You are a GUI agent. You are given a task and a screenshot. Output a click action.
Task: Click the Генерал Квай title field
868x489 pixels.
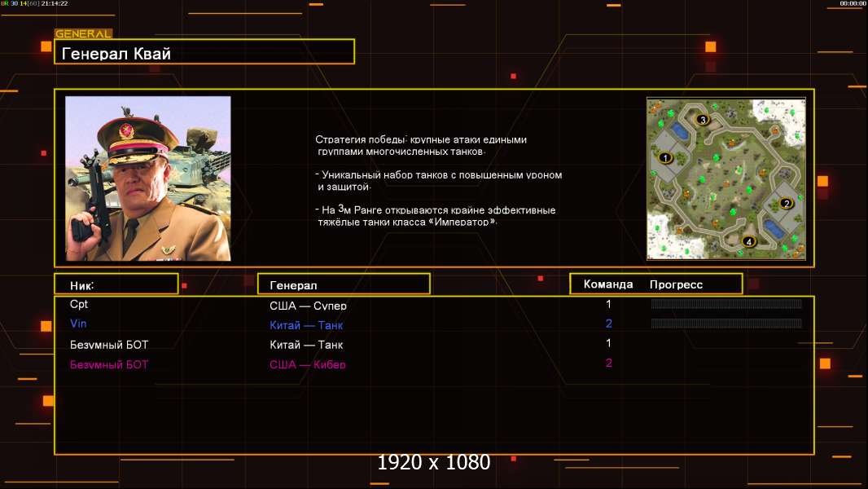pos(204,52)
